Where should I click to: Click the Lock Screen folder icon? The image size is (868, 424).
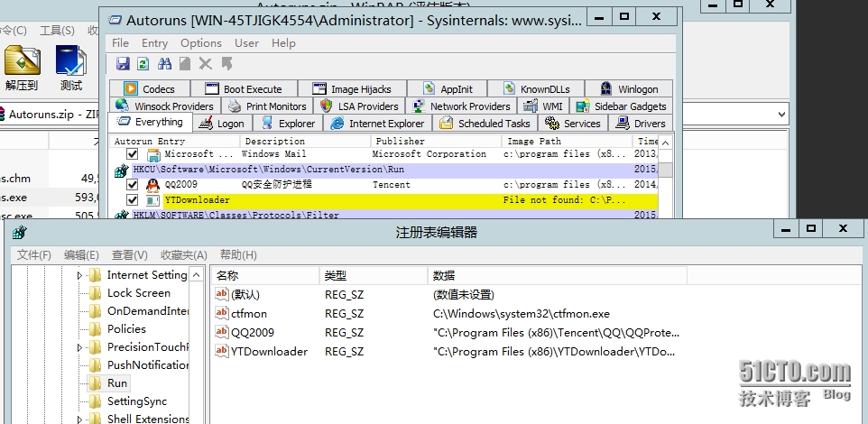coord(96,293)
